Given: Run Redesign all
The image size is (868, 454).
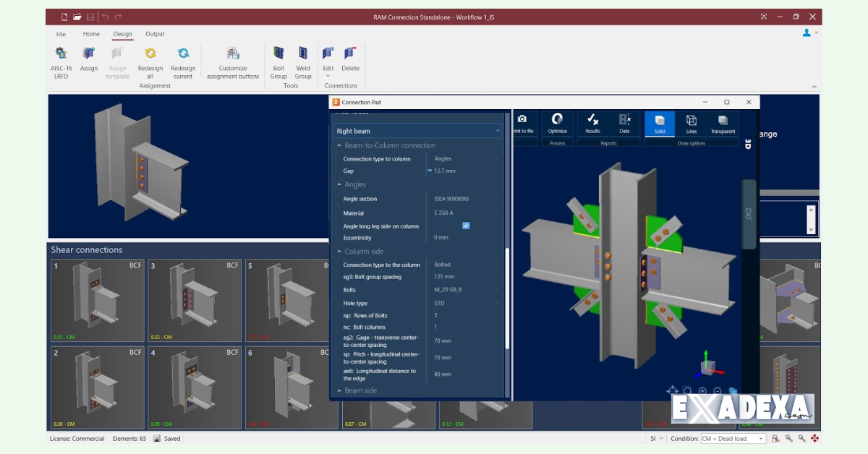Looking at the screenshot, I should [x=150, y=61].
